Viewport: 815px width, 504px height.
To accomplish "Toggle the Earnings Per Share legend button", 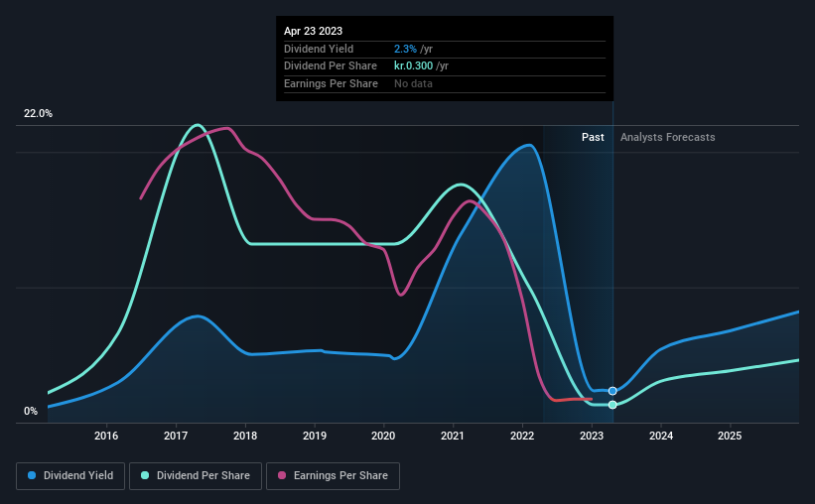I will (333, 476).
